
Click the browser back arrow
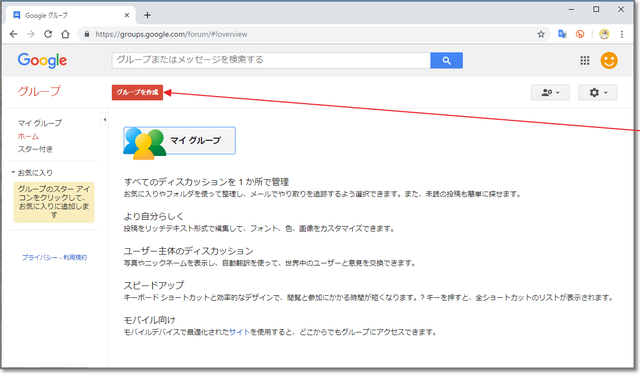[x=13, y=34]
